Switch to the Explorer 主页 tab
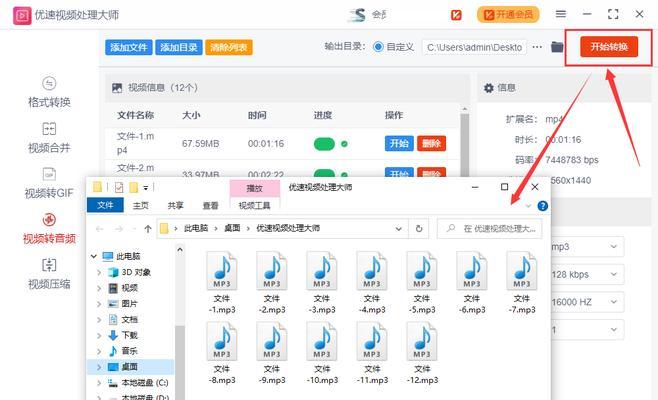 click(141, 205)
